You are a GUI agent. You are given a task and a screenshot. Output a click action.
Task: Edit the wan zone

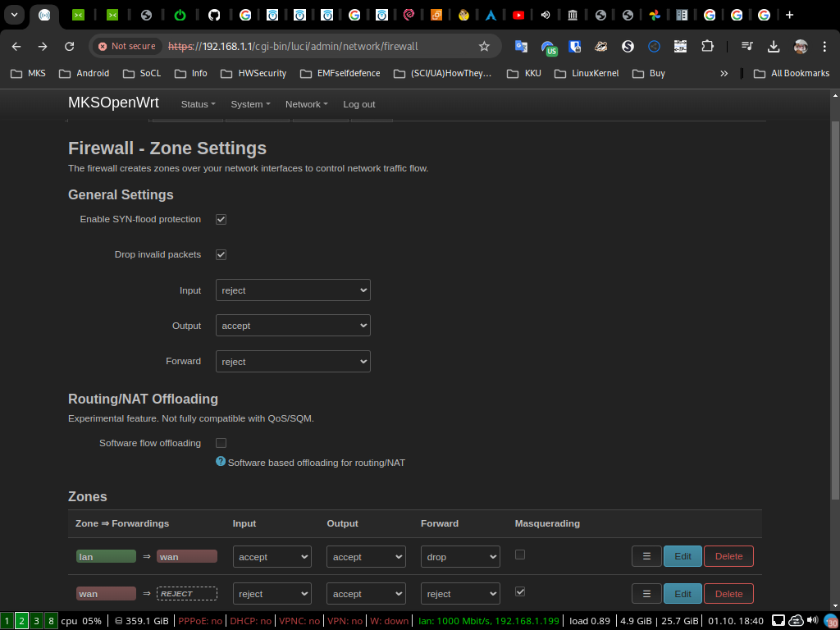(682, 594)
